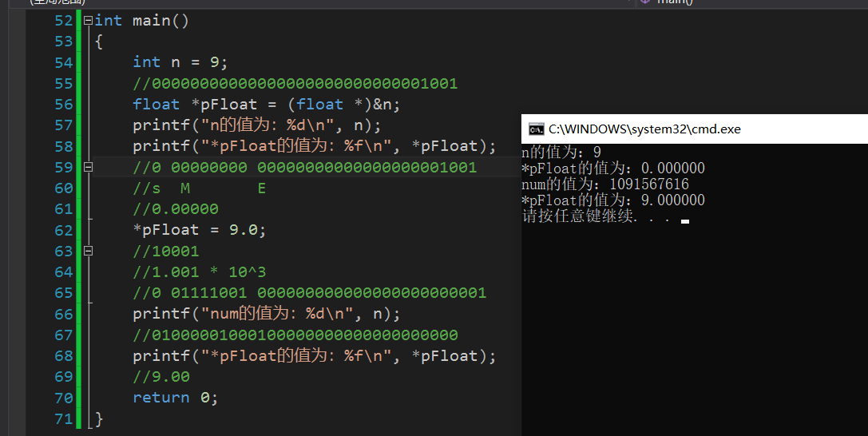
Task: Click the closing brace on line 71
Action: (x=99, y=418)
